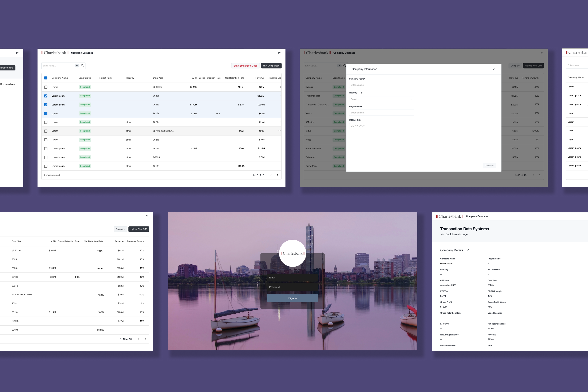Click edit pencil beside Company Details
This screenshot has height=392, width=588.
tap(467, 250)
